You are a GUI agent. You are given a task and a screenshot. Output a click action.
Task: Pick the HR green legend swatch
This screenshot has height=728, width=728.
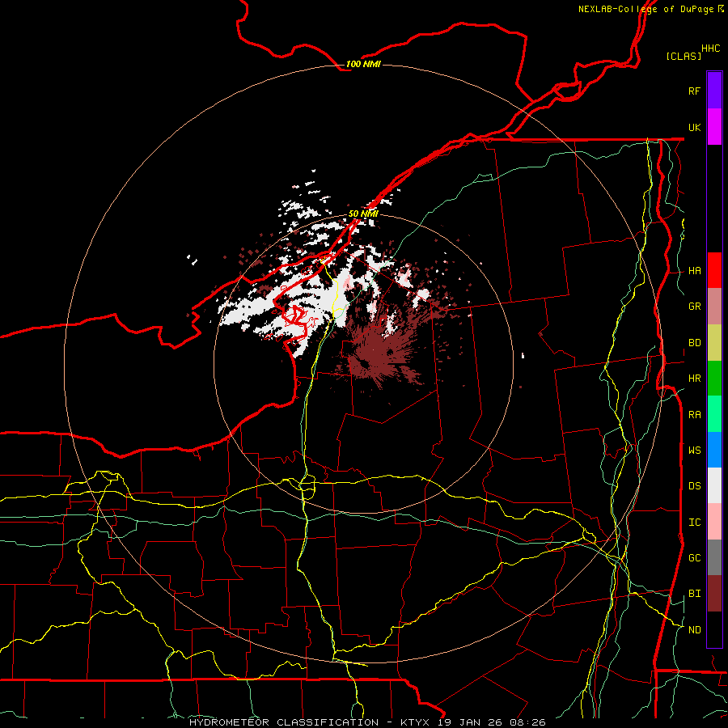(714, 379)
